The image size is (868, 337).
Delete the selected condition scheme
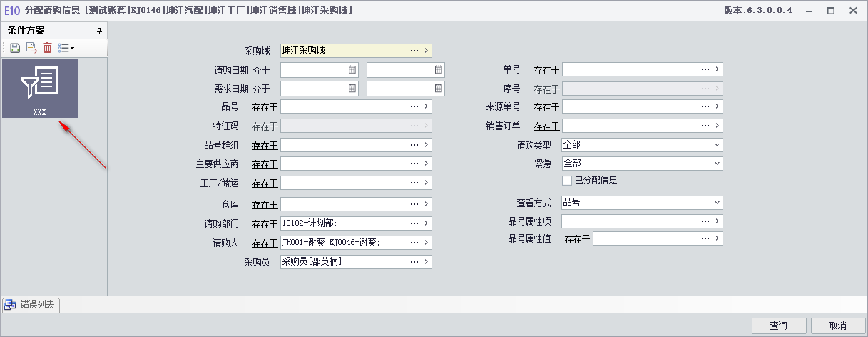[48, 48]
